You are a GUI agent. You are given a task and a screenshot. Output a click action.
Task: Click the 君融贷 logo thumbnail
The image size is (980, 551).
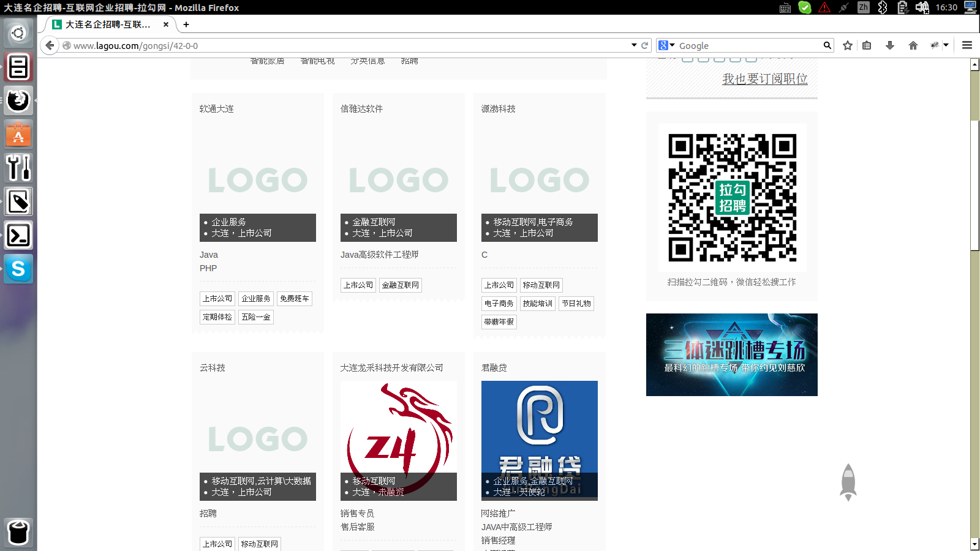pyautogui.click(x=540, y=441)
